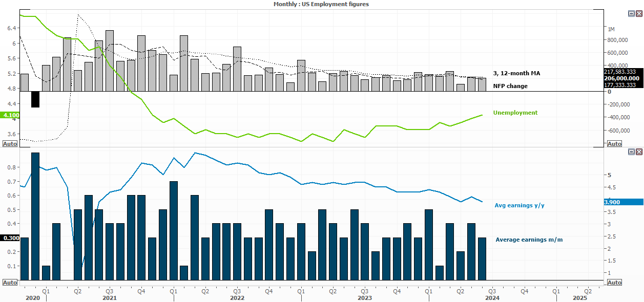The width and height of the screenshot is (644, 302).
Task: Click the 'NFP change' series label
Action: click(510, 86)
